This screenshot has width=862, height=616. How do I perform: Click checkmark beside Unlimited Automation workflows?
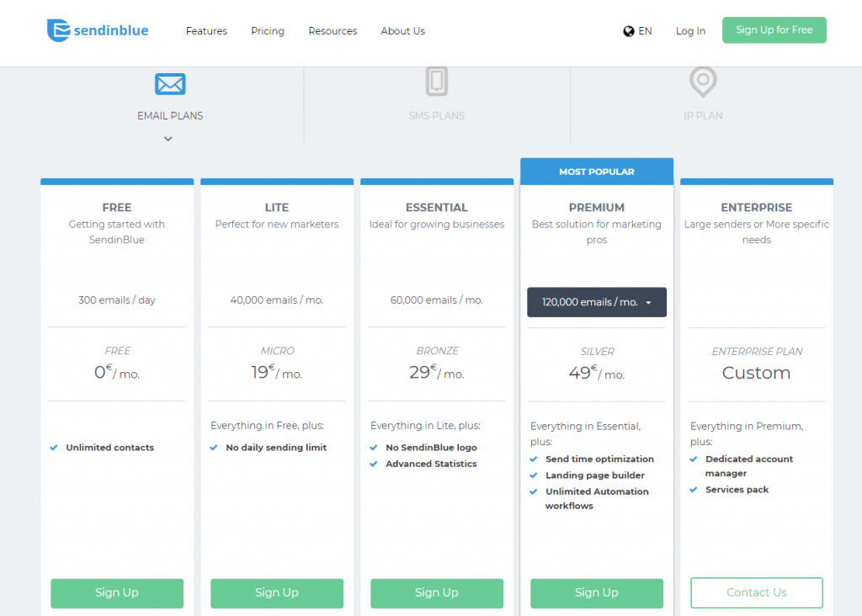[533, 491]
